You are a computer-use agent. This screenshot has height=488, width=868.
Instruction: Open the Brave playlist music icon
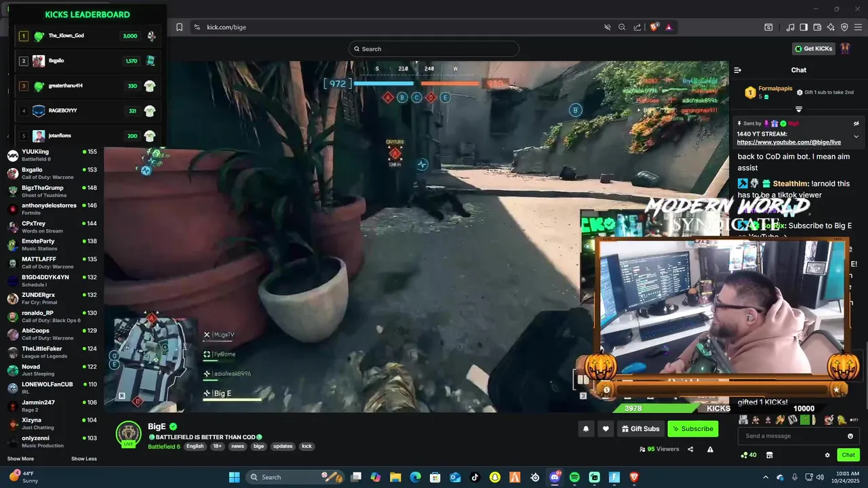point(790,27)
